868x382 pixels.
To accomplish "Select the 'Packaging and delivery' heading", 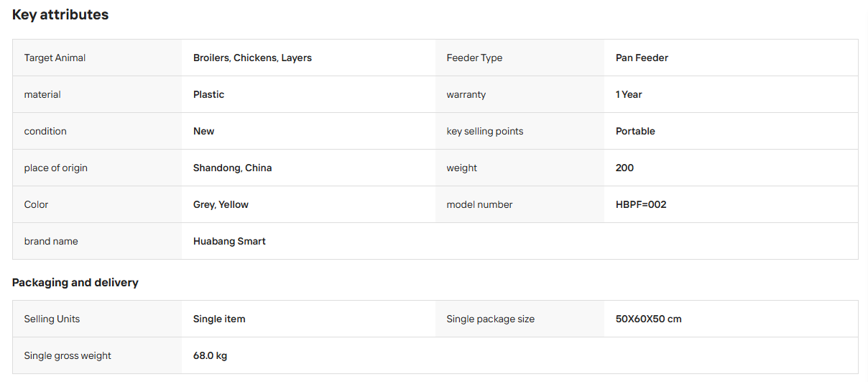I will tap(75, 283).
